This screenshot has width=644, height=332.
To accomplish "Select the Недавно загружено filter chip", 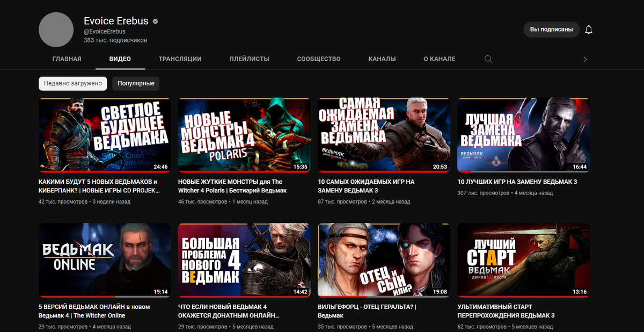I will point(73,83).
